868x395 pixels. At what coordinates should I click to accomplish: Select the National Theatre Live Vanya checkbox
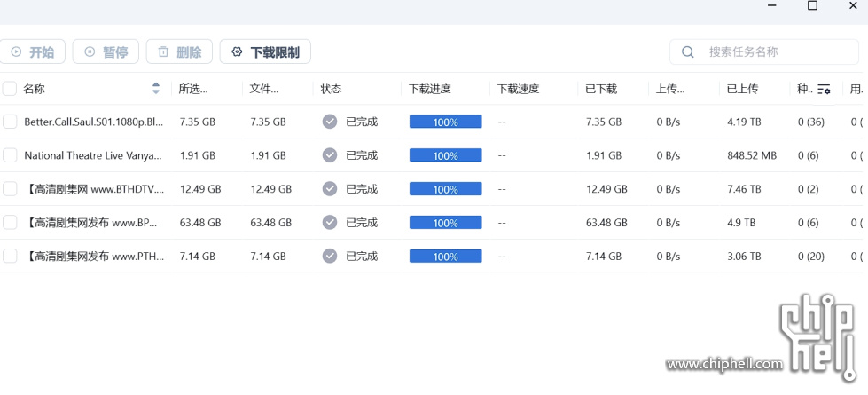(x=10, y=155)
